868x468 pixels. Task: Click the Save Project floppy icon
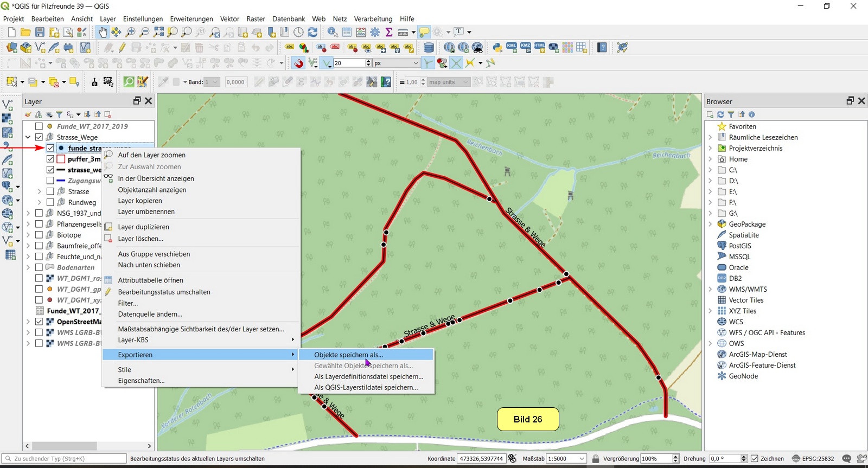pyautogui.click(x=40, y=33)
